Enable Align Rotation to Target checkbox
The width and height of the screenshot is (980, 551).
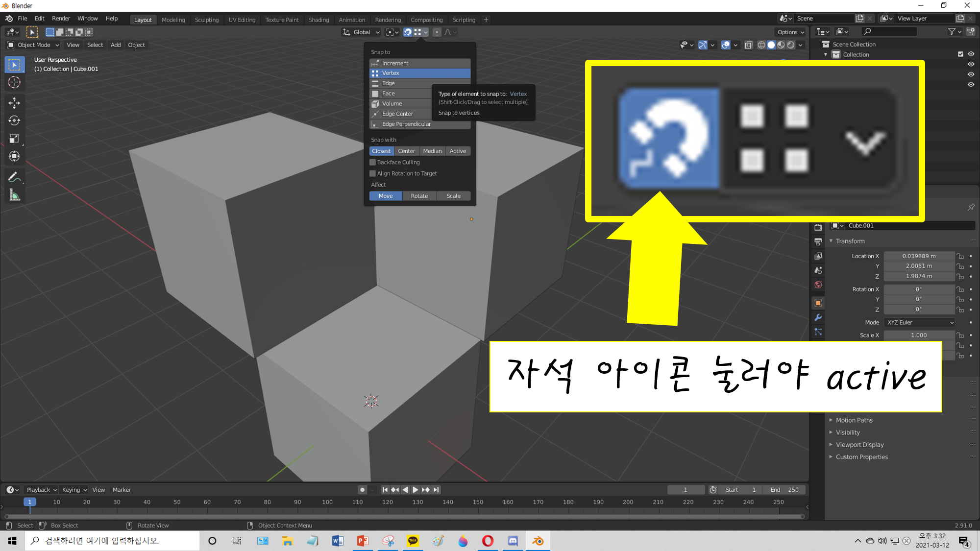[x=373, y=173]
